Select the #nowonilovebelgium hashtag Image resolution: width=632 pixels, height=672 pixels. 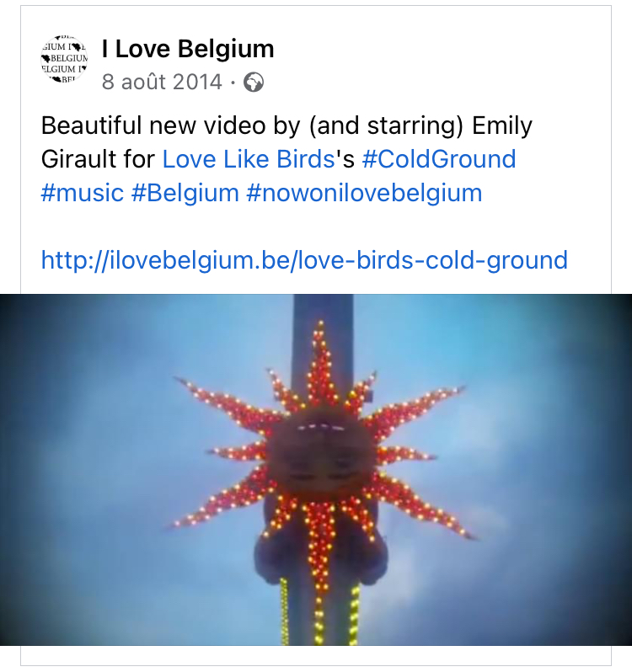pyautogui.click(x=364, y=193)
